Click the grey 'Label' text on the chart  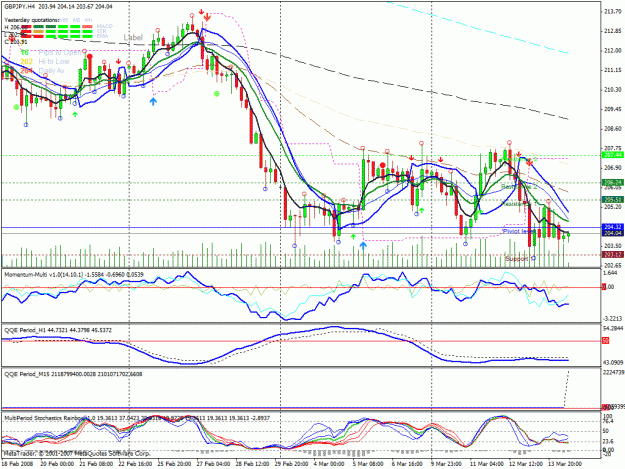coord(133,37)
